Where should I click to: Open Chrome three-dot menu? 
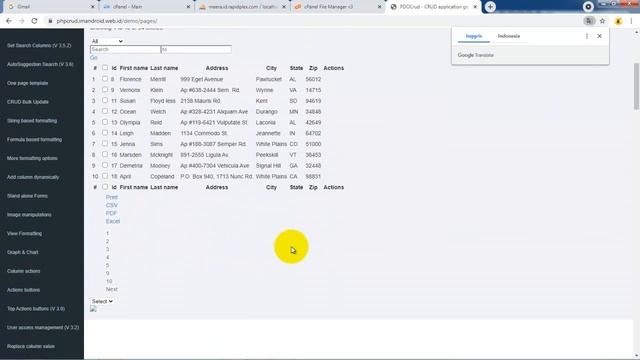[631, 21]
